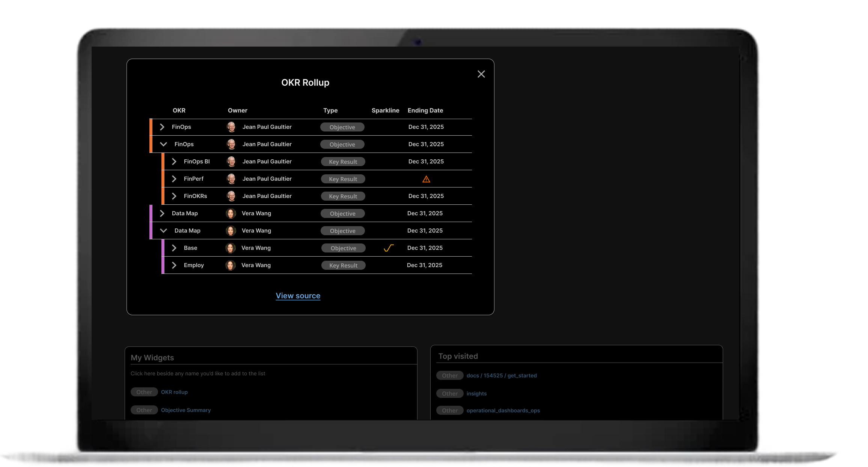Open docs / 154525 / get_started link
This screenshot has width=868, height=467.
502,375
